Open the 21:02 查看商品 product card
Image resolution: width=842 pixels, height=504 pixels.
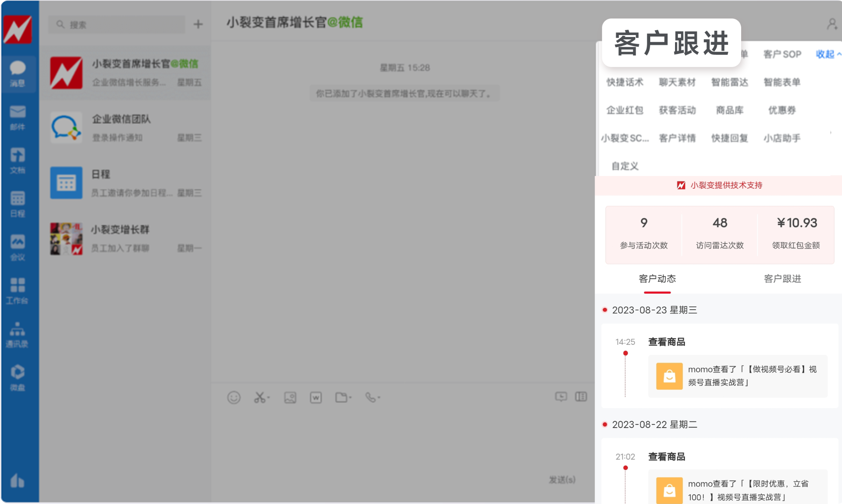coord(738,487)
